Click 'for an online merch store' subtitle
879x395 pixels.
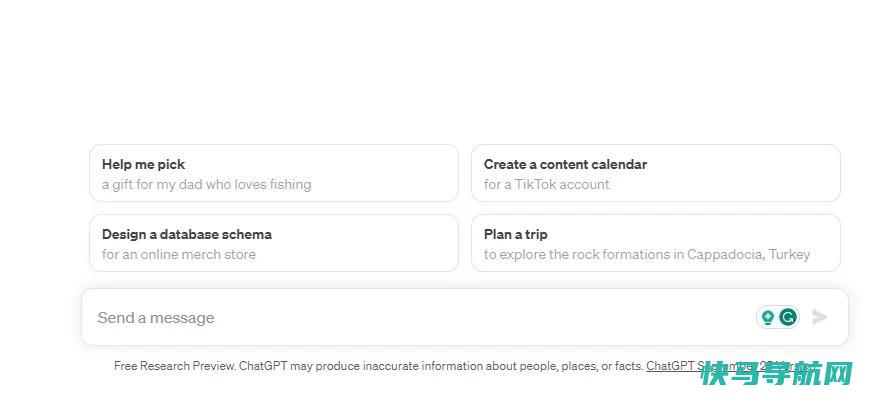tap(179, 254)
